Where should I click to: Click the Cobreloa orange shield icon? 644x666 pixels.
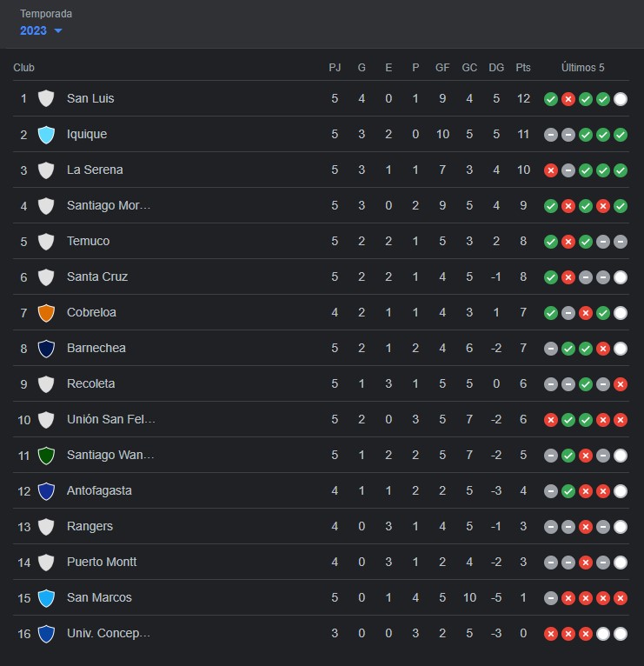pyautogui.click(x=46, y=313)
